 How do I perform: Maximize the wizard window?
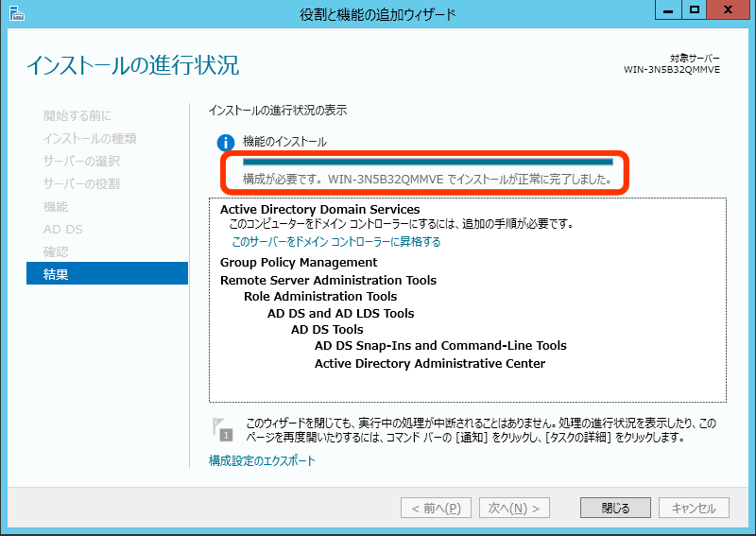click(695, 9)
